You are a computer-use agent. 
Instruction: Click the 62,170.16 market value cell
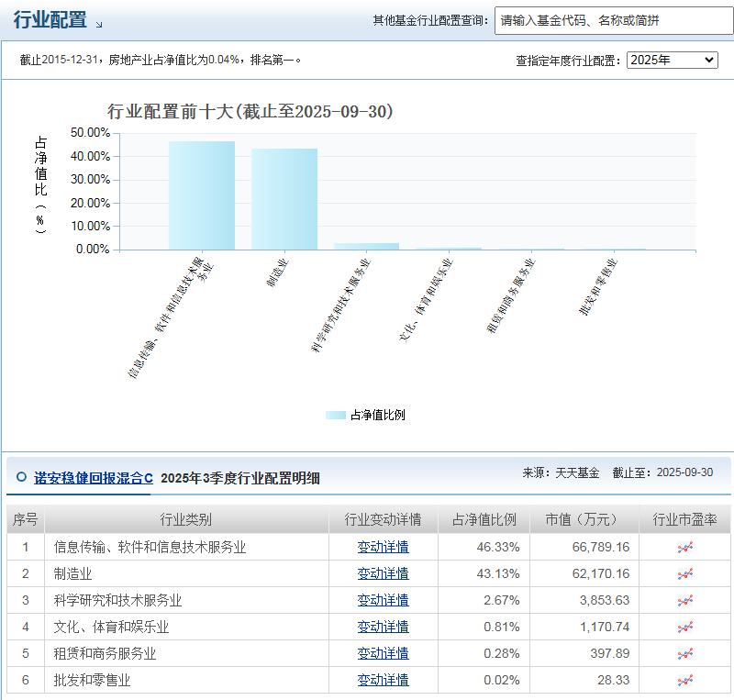[584, 573]
